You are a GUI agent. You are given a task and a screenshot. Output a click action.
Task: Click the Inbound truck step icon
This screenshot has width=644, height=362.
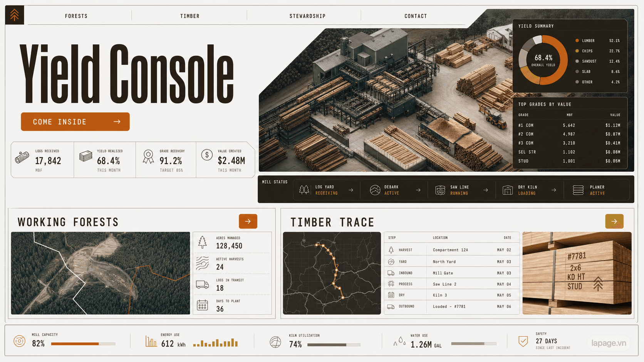[x=391, y=273]
